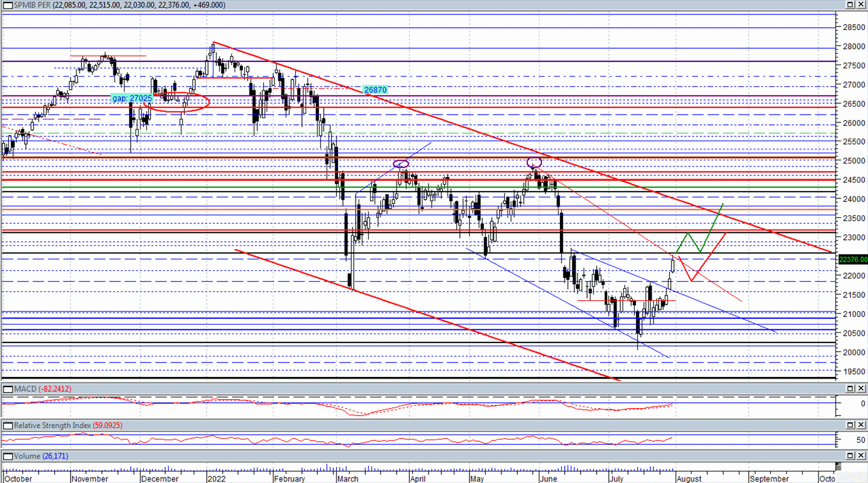Image resolution: width=868 pixels, height=483 pixels.
Task: Click the 25000 price axis label
Action: (853, 161)
